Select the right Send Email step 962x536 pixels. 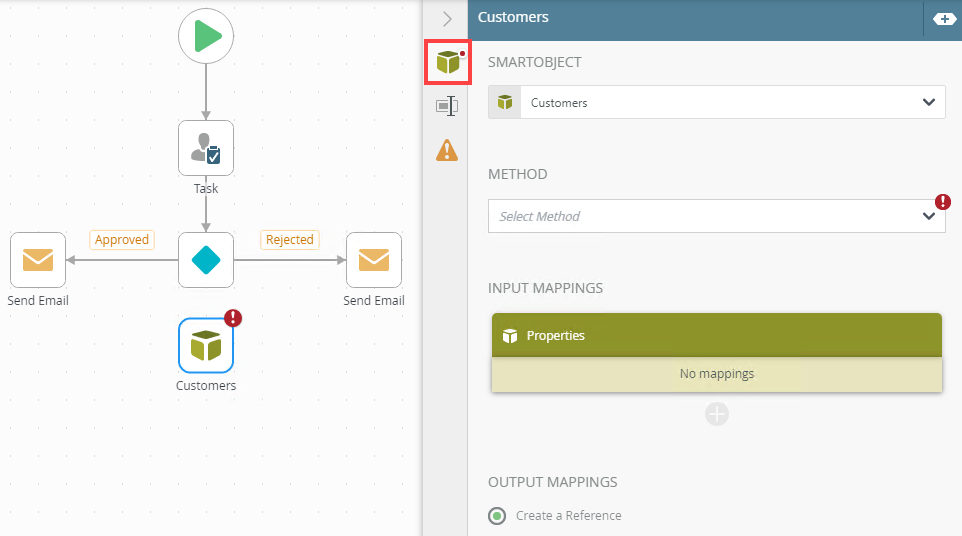click(x=374, y=260)
